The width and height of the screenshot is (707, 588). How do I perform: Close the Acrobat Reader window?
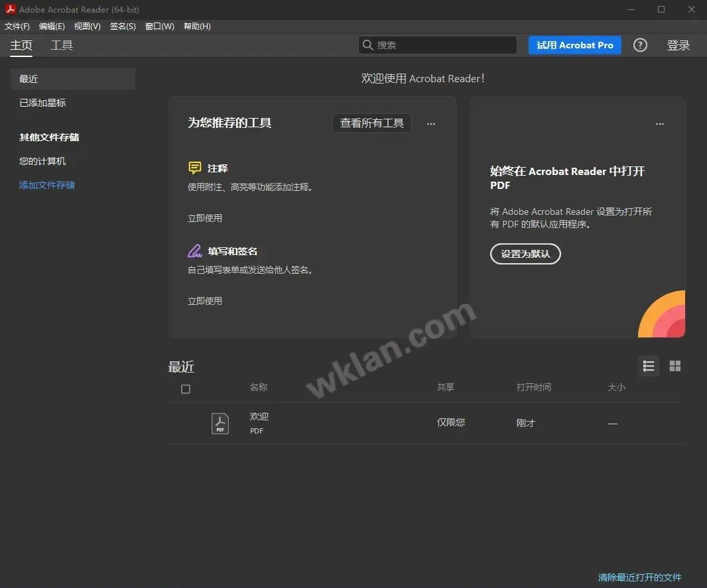691,9
